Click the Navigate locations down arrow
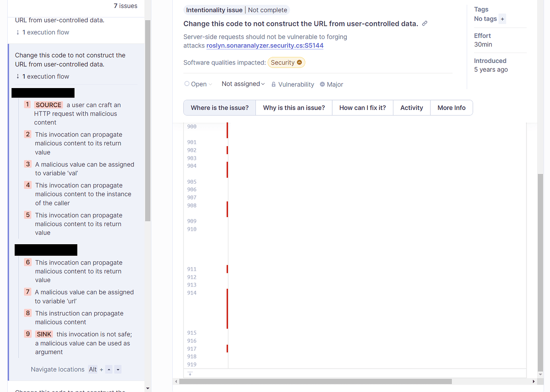The height and width of the screenshot is (392, 550). pyautogui.click(x=118, y=369)
